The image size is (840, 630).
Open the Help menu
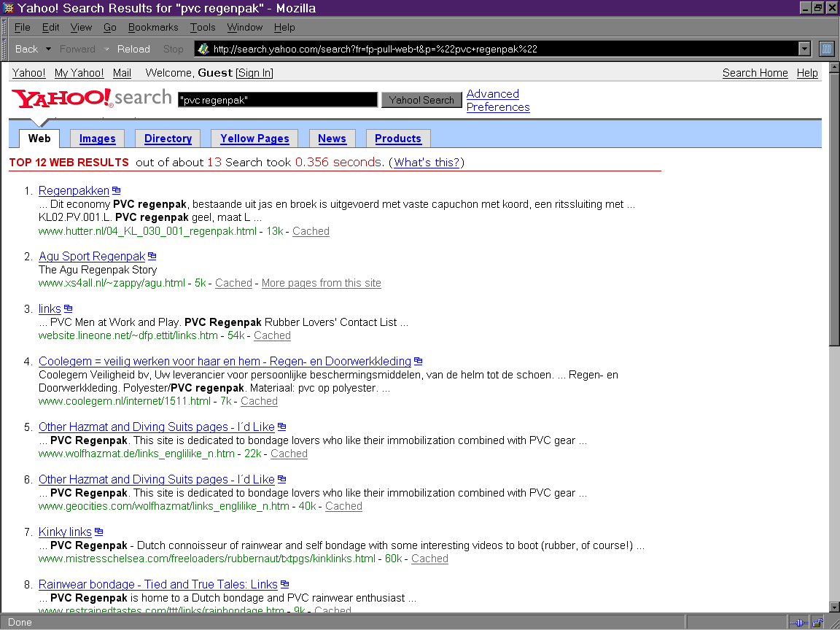(284, 27)
